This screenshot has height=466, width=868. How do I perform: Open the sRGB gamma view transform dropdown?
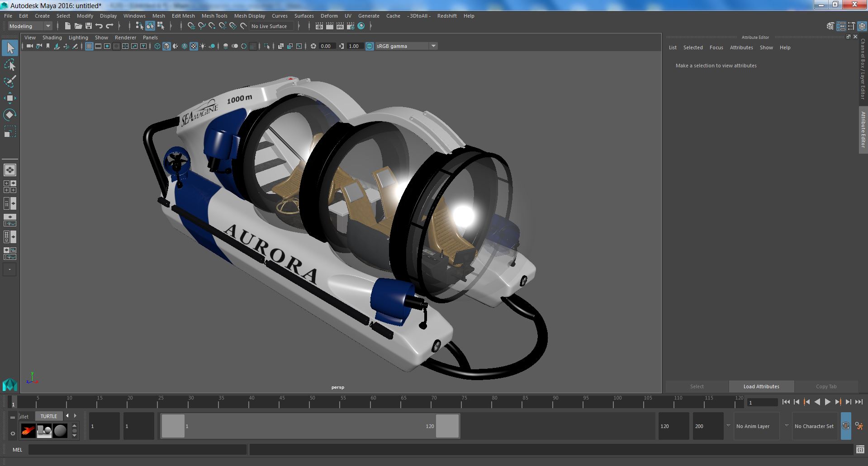[406, 46]
